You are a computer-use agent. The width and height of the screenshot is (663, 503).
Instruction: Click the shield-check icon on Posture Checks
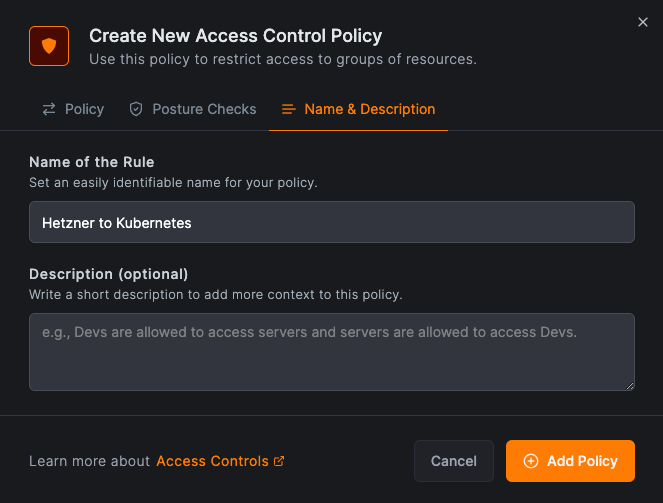136,109
